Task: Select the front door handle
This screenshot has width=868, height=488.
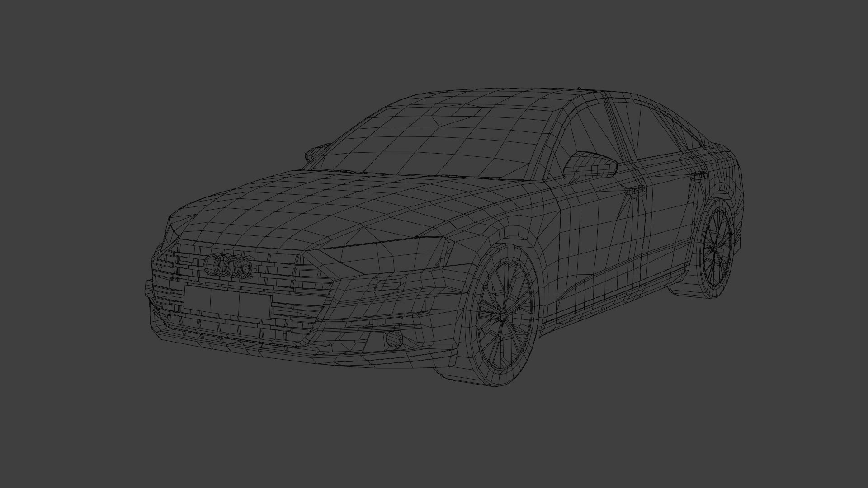Action: (635, 190)
